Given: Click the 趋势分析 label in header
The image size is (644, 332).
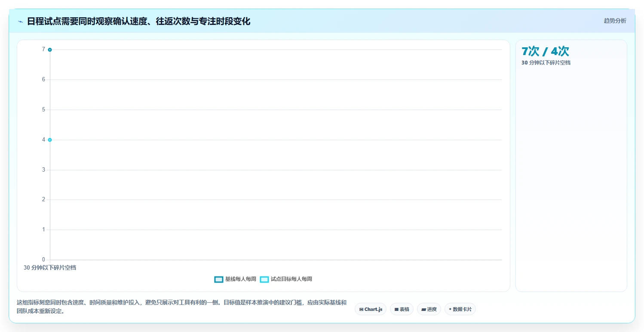Looking at the screenshot, I should pyautogui.click(x=615, y=21).
